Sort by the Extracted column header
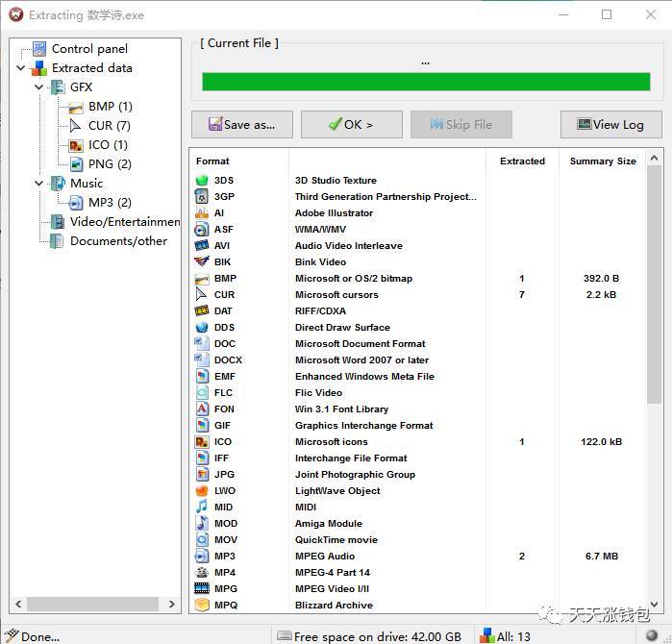The image size is (672, 644). [x=522, y=161]
